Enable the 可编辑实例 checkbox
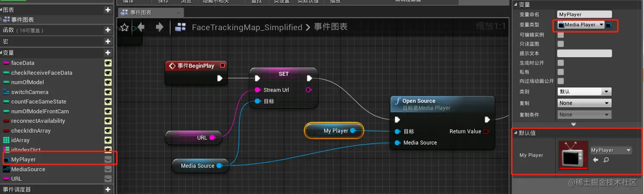644x194 pixels. click(561, 35)
